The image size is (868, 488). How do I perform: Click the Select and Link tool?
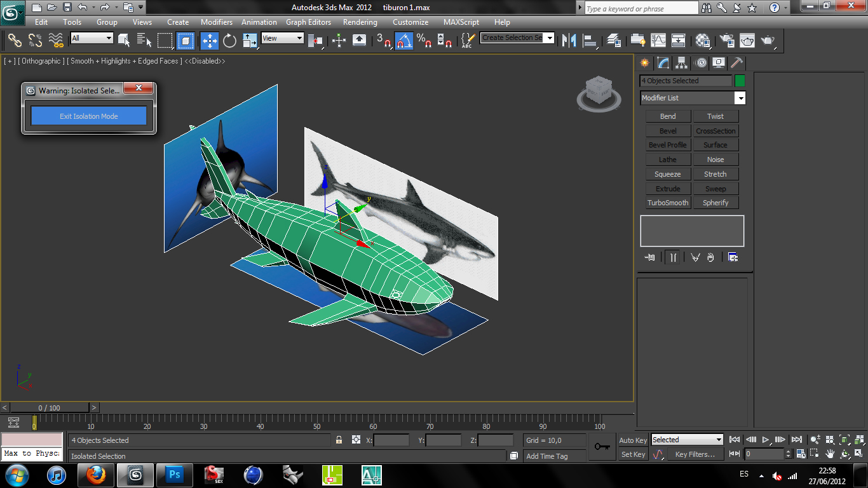coord(15,41)
